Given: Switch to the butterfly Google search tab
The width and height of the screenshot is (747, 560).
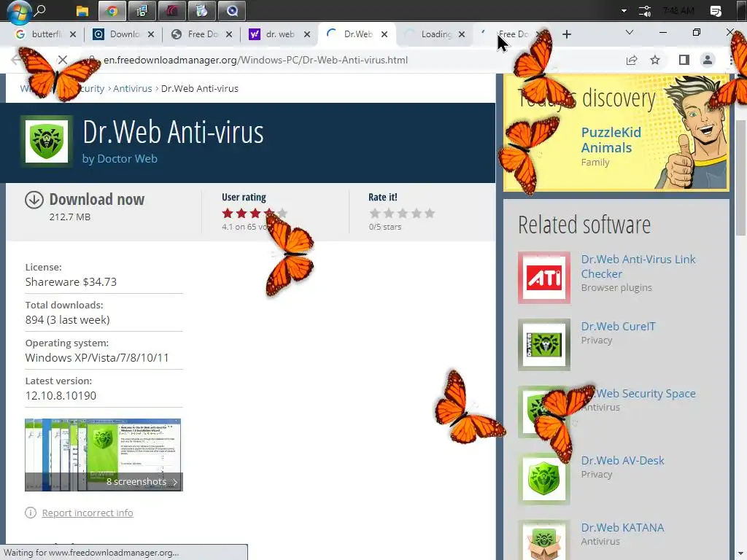Looking at the screenshot, I should tap(46, 34).
